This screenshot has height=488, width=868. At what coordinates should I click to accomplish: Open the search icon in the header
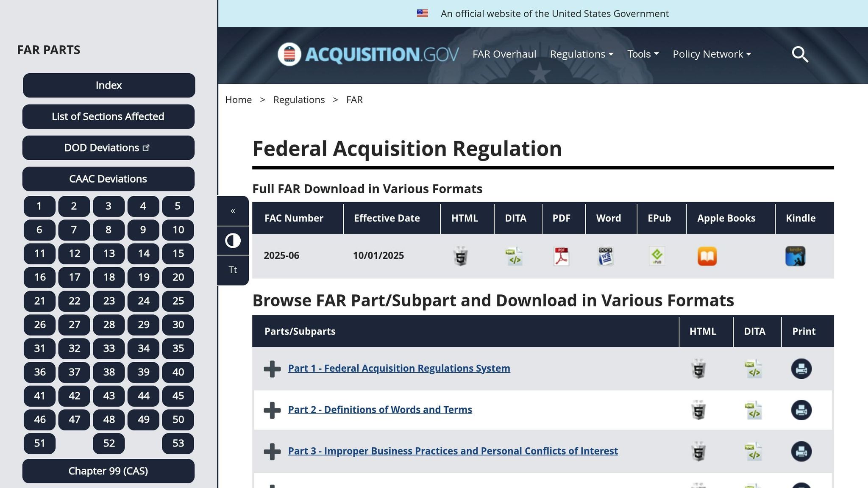tap(800, 54)
